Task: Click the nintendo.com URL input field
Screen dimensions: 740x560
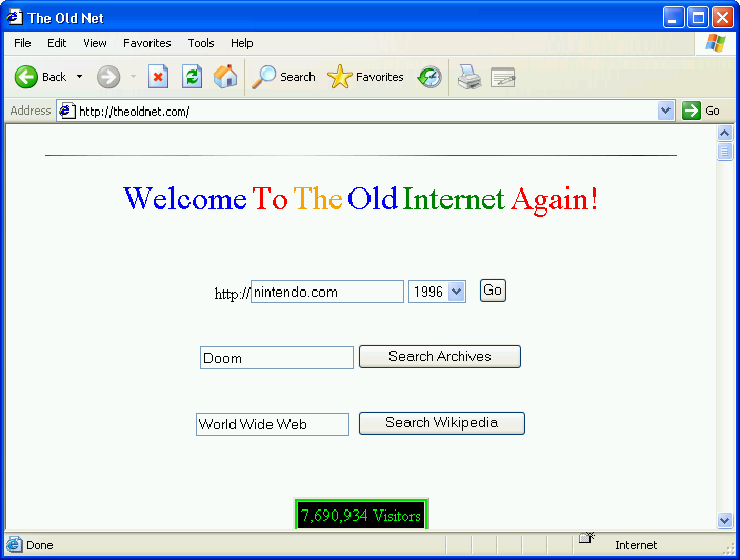Action: pos(327,292)
